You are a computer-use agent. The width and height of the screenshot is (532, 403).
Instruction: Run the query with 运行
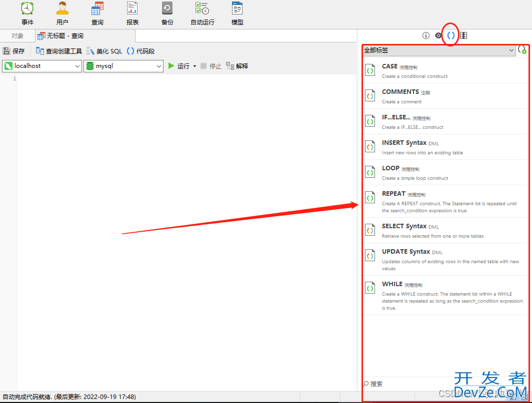tap(179, 66)
